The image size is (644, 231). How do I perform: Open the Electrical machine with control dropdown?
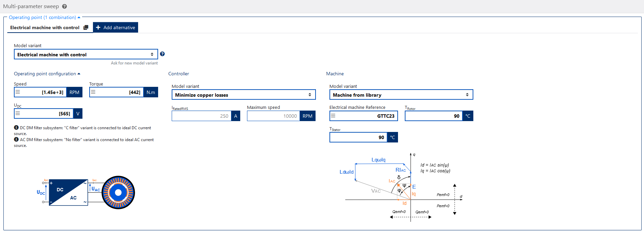tap(86, 54)
